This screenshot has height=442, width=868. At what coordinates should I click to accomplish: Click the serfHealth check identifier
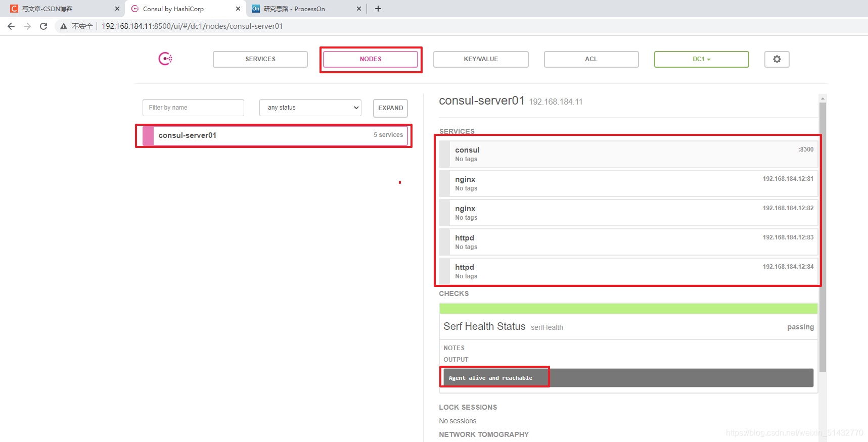[x=547, y=327]
